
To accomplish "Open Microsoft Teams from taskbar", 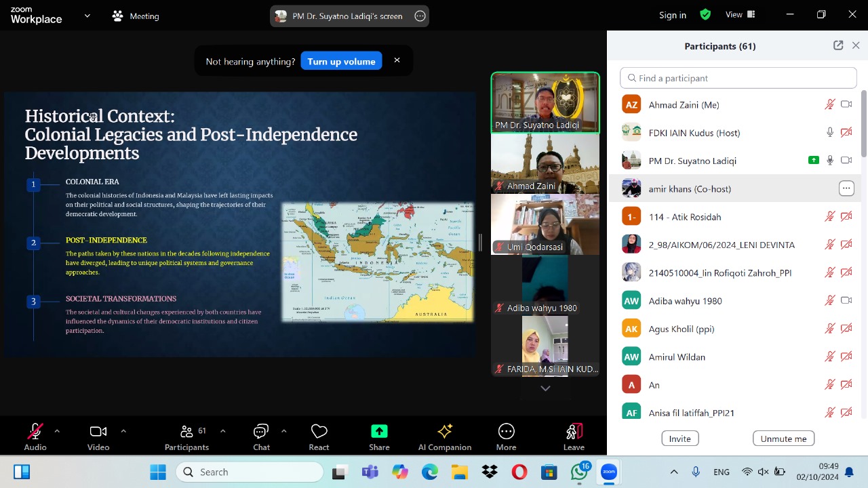I will (370, 472).
